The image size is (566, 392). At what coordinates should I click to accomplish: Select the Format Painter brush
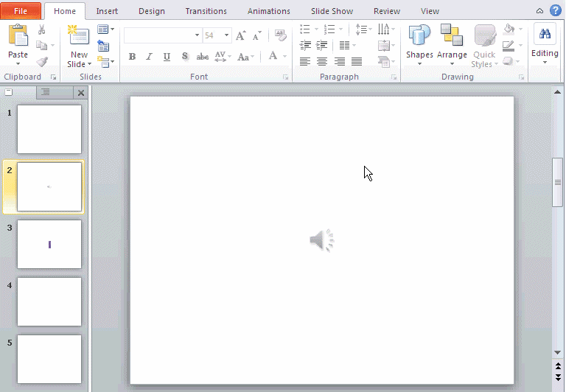click(41, 62)
